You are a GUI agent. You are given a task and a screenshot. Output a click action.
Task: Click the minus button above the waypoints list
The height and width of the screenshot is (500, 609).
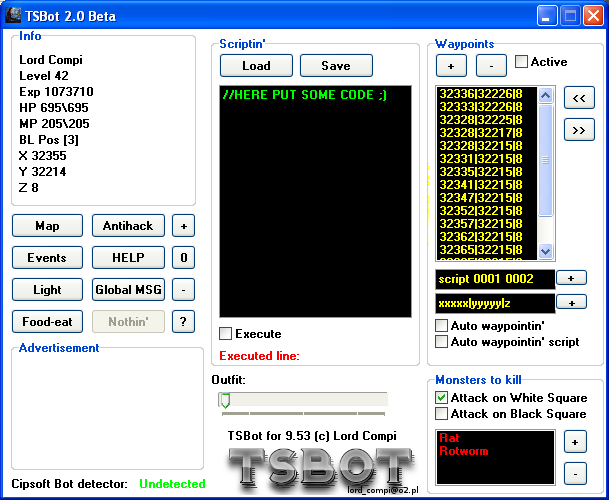[490, 65]
